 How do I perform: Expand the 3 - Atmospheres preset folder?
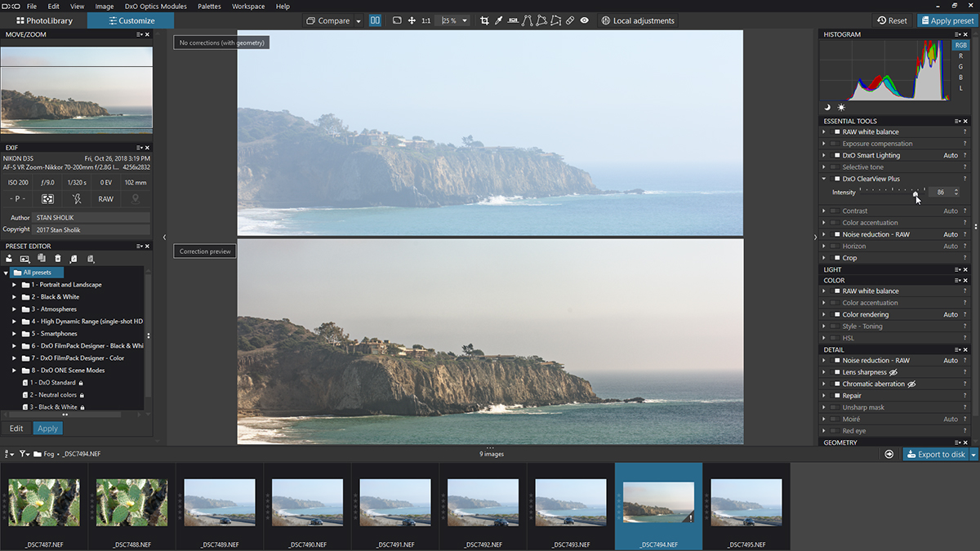14,309
